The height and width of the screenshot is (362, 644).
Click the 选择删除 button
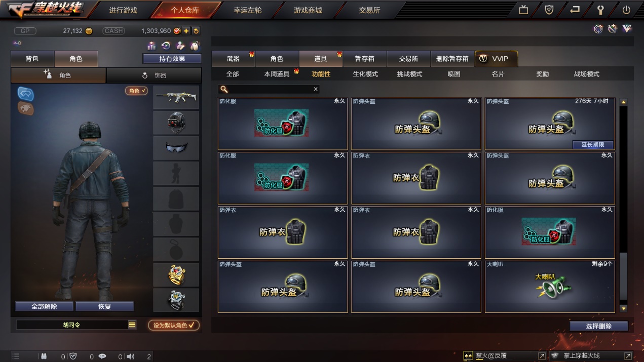click(x=599, y=326)
